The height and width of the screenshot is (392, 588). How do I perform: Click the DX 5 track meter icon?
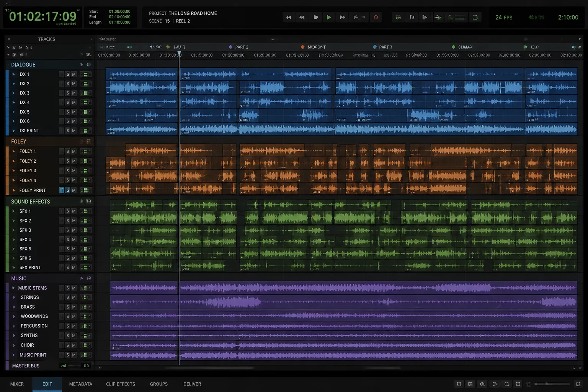[86, 112]
